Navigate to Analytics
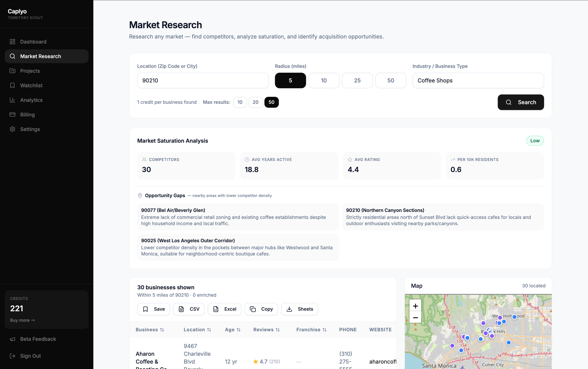This screenshot has height=369, width=588. (x=47, y=100)
